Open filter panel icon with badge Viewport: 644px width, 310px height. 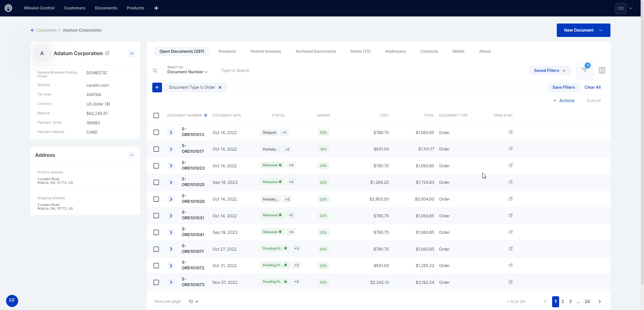[585, 70]
